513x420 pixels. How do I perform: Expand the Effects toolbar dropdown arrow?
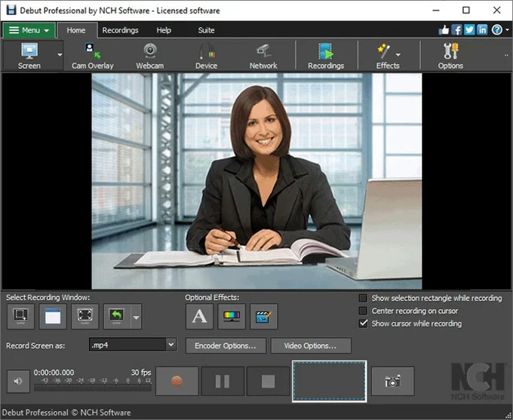tap(398, 54)
